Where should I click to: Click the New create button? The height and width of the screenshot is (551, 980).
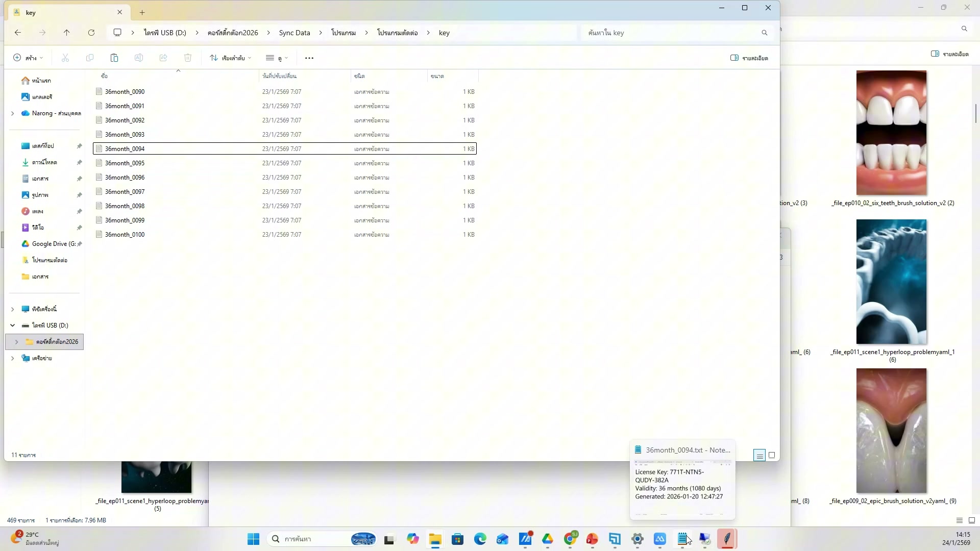coord(28,58)
